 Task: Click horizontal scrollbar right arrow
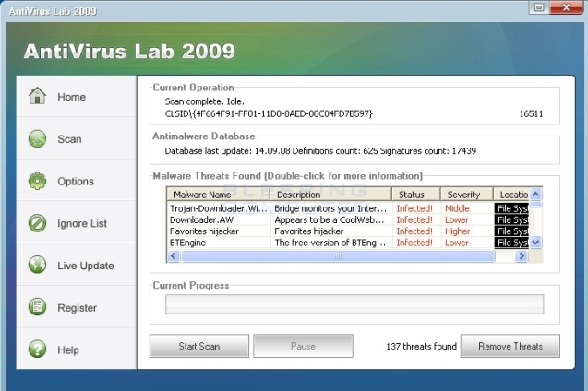click(x=522, y=256)
